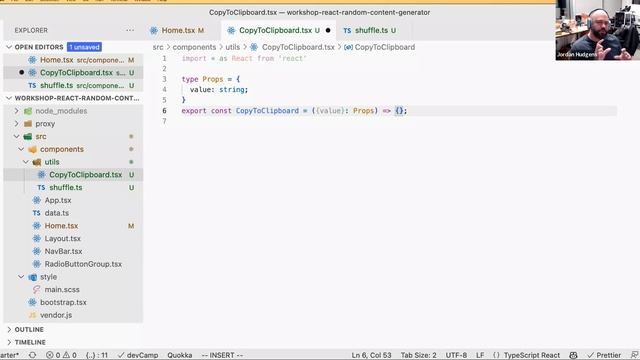
Task: Click the React icon on Home.tsx tab
Action: click(x=153, y=30)
